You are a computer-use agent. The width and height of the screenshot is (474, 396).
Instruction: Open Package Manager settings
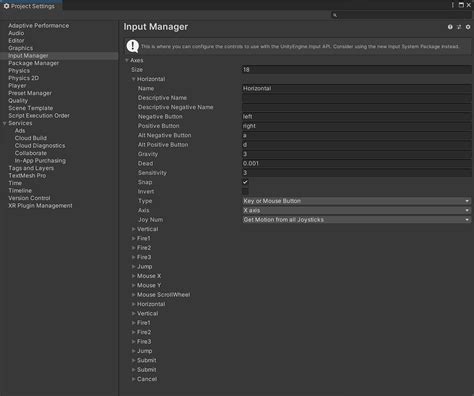point(33,63)
